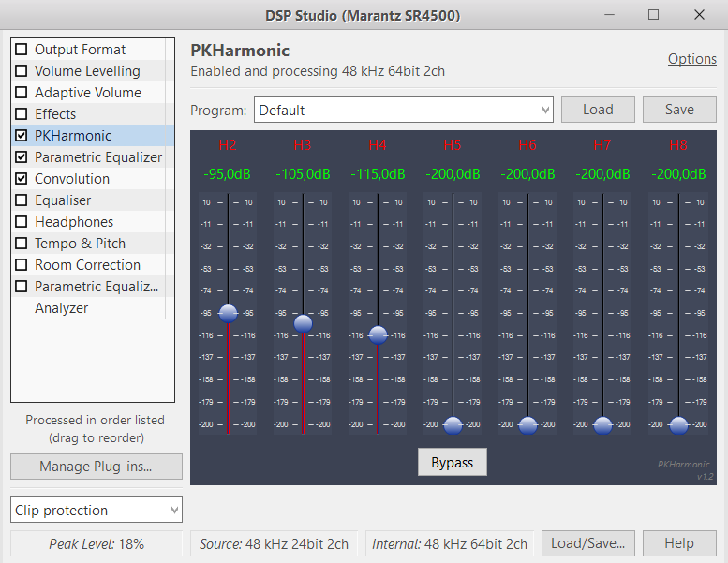Click the -115,0dB value under H4
The image size is (728, 563).
[378, 174]
